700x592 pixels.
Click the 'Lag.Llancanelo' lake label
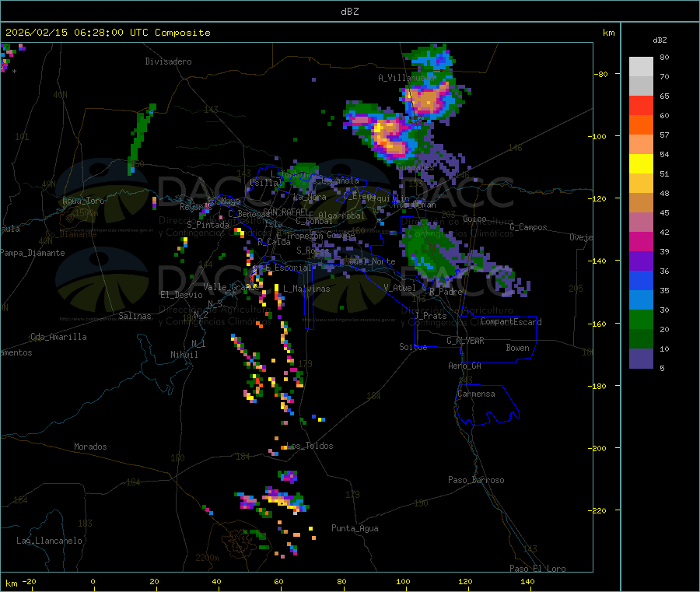(x=49, y=541)
